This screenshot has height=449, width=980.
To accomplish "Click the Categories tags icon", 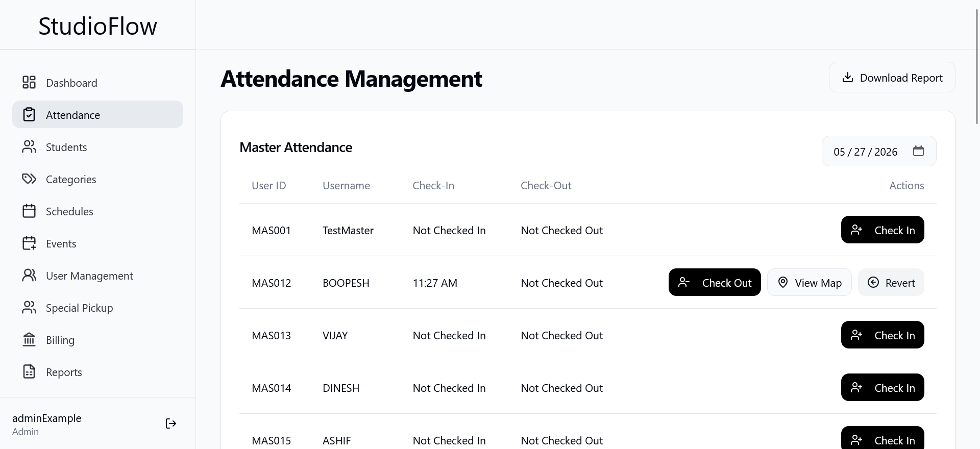I will point(29,179).
